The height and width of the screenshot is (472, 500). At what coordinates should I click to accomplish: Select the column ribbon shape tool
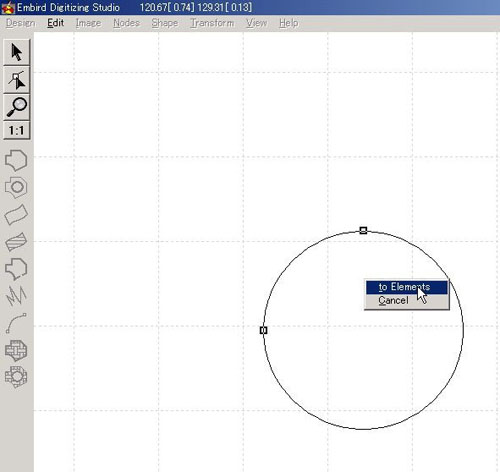pos(16,214)
